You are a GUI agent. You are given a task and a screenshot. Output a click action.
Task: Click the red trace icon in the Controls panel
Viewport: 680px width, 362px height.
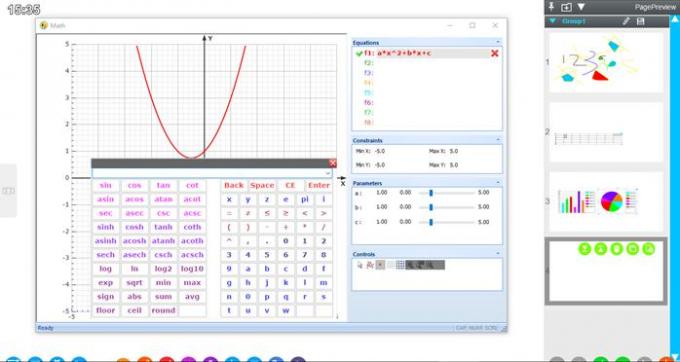(370, 265)
